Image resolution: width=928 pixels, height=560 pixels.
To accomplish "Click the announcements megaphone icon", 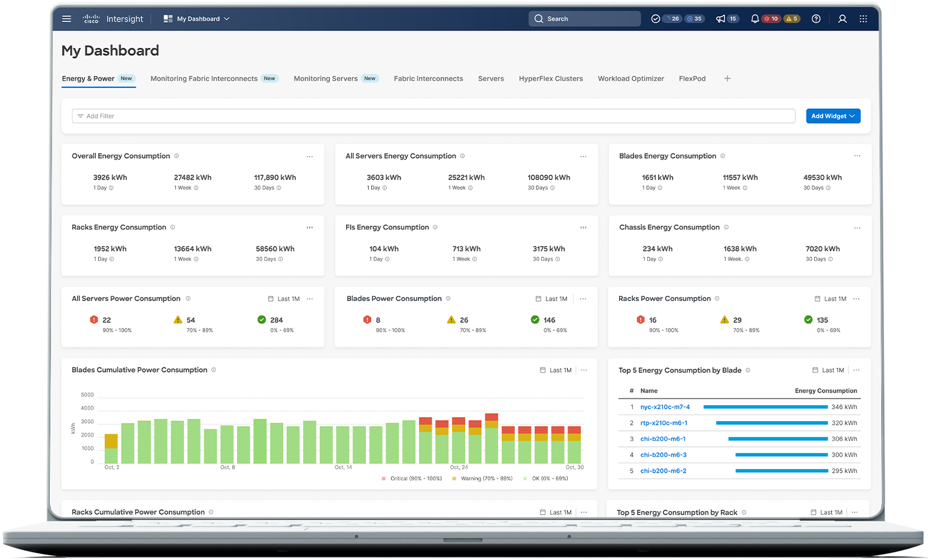I will (720, 19).
